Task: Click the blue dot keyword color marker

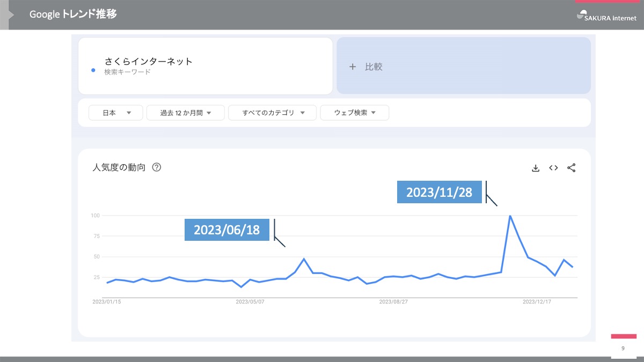Action: click(93, 70)
